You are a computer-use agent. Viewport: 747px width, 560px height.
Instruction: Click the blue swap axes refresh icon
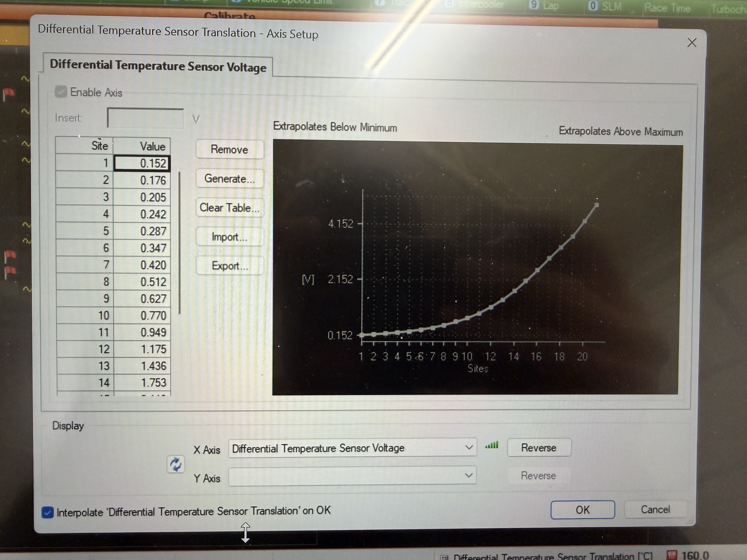pos(176,464)
